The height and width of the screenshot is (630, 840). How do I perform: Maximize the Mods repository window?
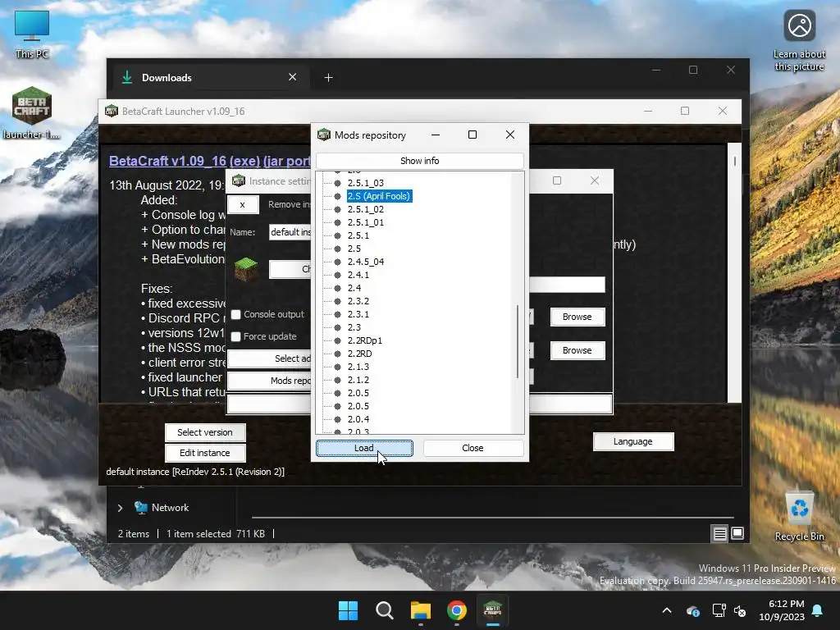(x=472, y=135)
